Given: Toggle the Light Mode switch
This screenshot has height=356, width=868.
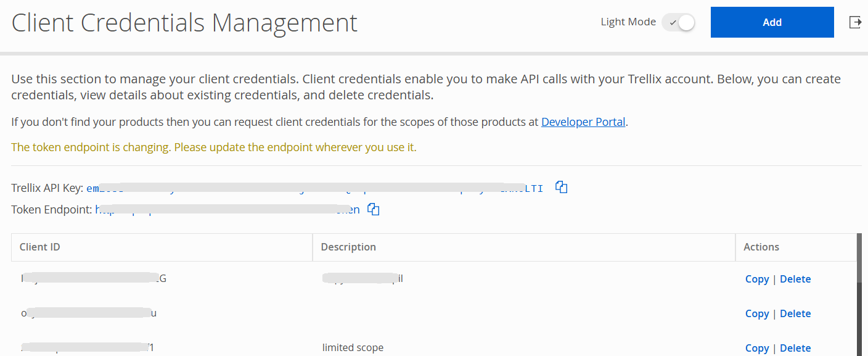Looking at the screenshot, I should [678, 22].
